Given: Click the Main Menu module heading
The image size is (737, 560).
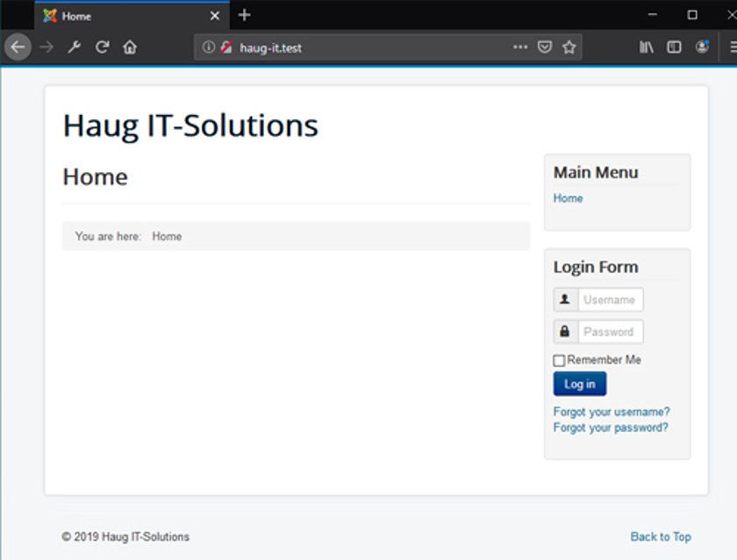Looking at the screenshot, I should [x=596, y=173].
